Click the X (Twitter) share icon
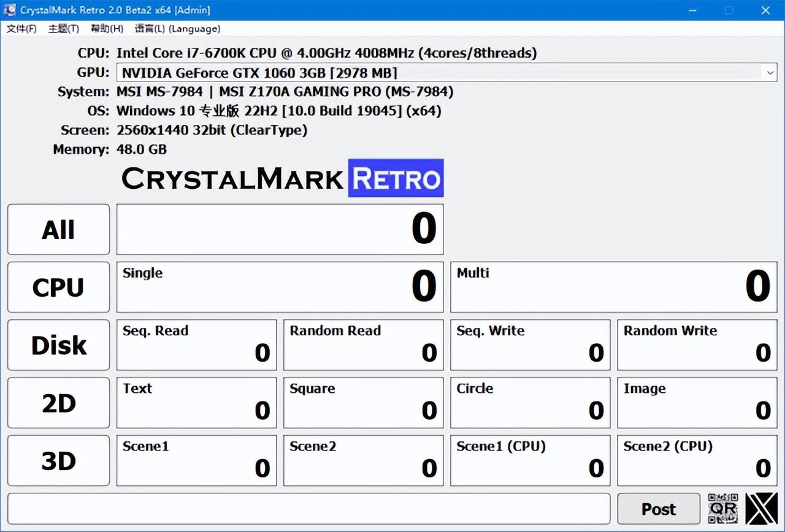Screen dimensions: 785x532 coord(760,508)
